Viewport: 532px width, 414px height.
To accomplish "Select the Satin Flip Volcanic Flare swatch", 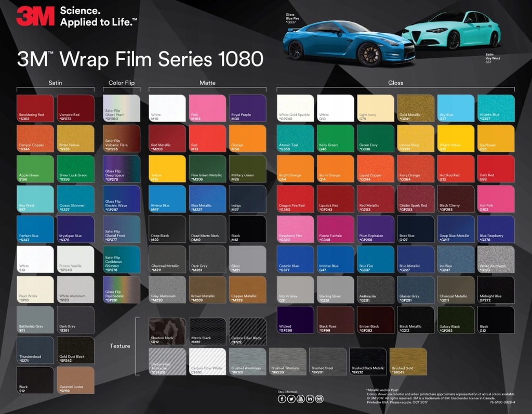I will (122, 138).
